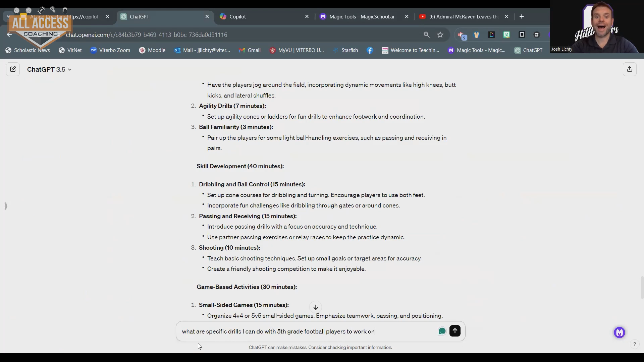Click Passing and Receiving (15 minutes) heading
The width and height of the screenshot is (644, 362).
(x=248, y=216)
